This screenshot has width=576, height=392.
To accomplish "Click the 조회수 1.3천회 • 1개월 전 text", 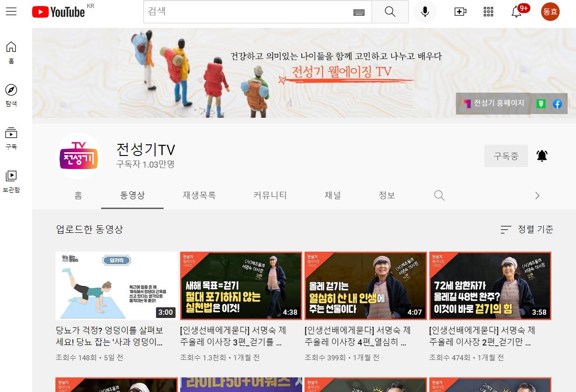I will coord(220,358).
